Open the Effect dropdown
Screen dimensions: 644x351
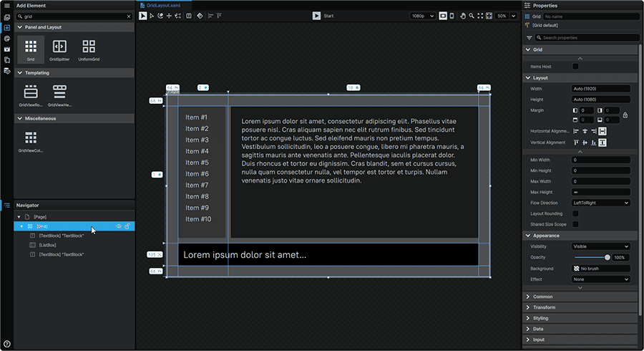pyautogui.click(x=601, y=279)
